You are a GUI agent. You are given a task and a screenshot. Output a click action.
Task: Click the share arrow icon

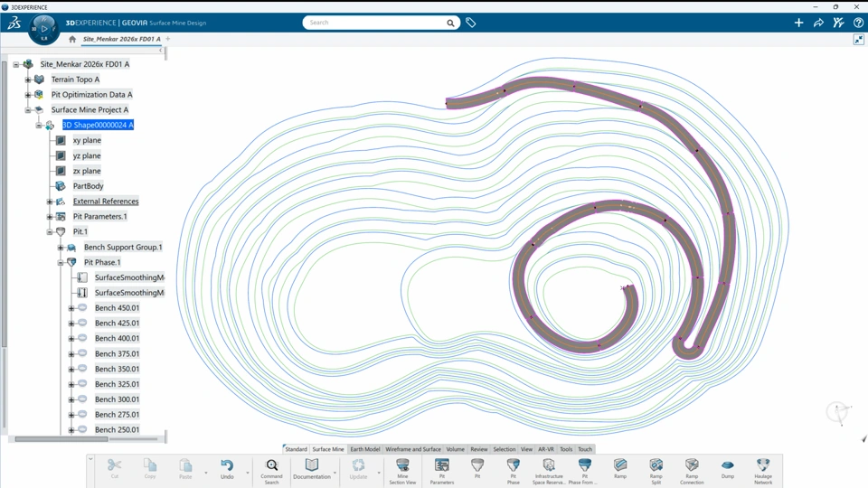click(x=819, y=23)
